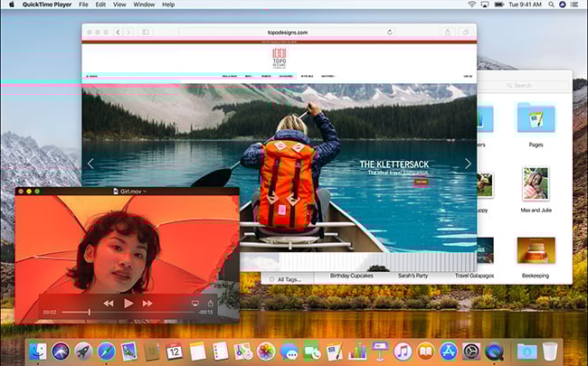The image size is (588, 366).
Task: Click Travel Galapagos label in Finder
Action: 474,276
